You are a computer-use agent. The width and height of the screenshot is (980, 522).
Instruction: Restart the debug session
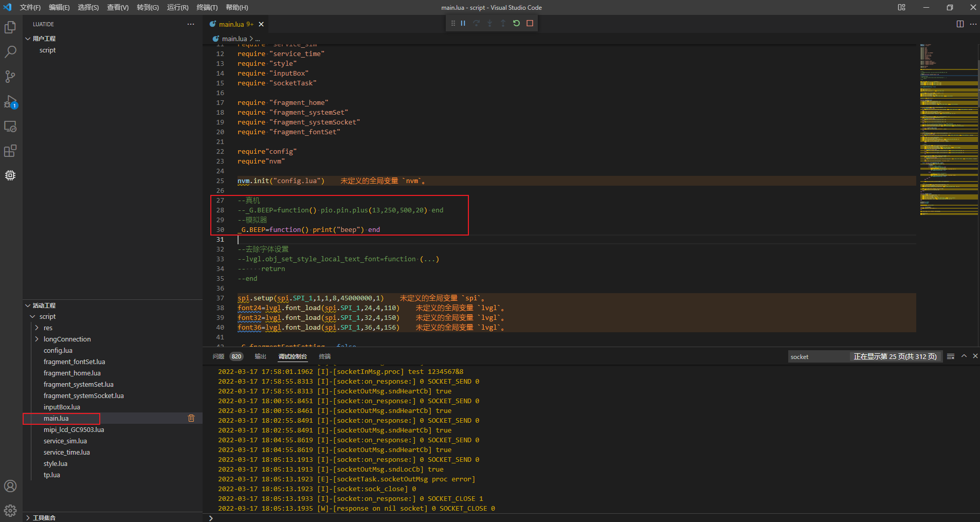tap(517, 23)
